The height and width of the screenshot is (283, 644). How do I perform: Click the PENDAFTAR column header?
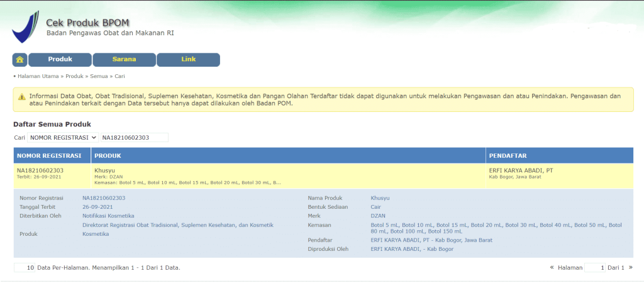click(x=559, y=156)
